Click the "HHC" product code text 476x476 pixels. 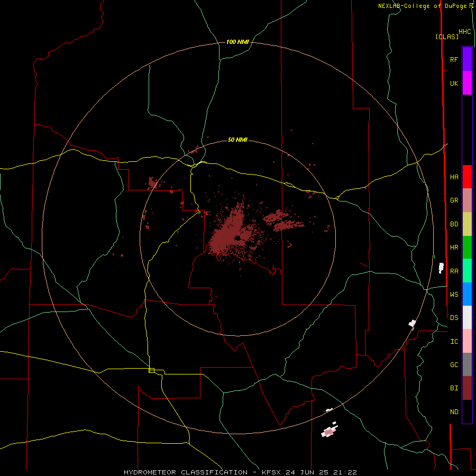pyautogui.click(x=464, y=32)
